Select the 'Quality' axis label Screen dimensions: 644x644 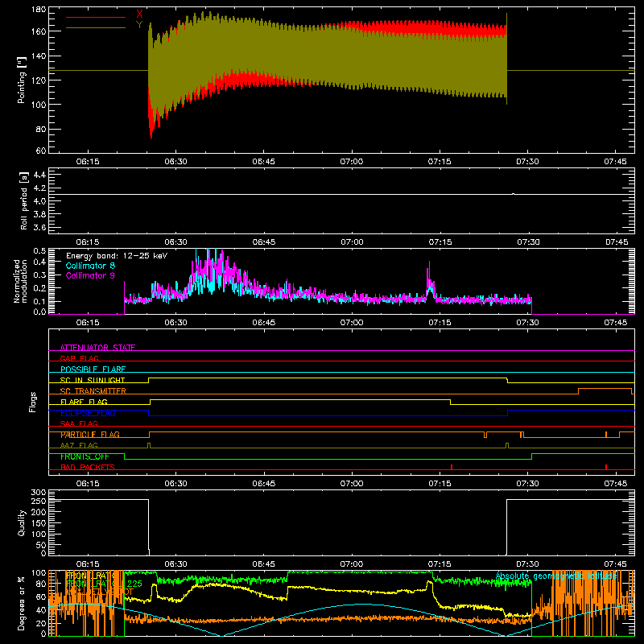click(x=22, y=522)
